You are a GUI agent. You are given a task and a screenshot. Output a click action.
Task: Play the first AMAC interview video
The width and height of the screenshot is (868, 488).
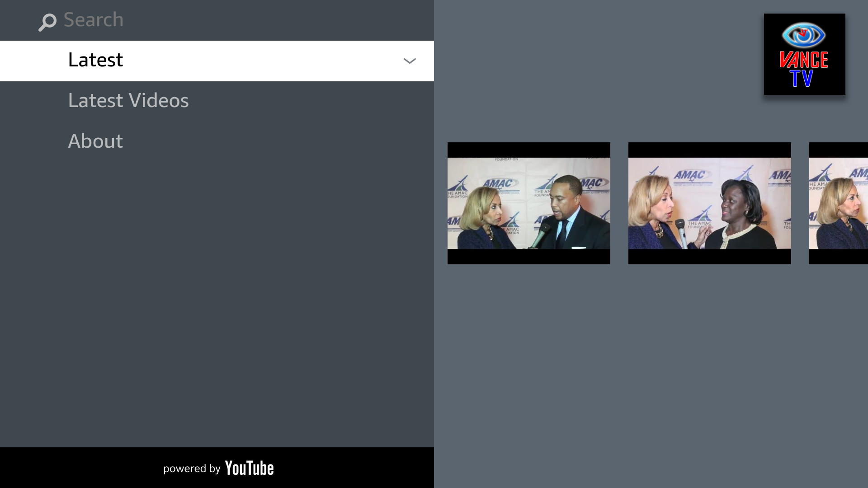(x=528, y=203)
